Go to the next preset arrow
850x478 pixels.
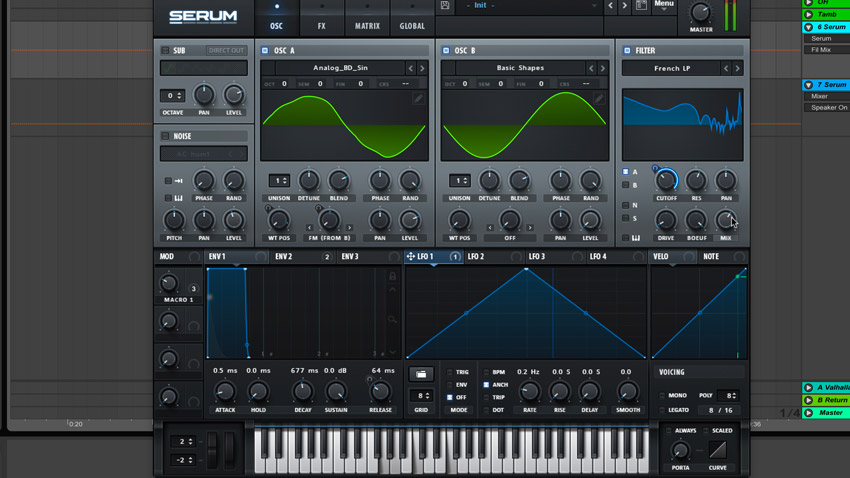point(624,5)
